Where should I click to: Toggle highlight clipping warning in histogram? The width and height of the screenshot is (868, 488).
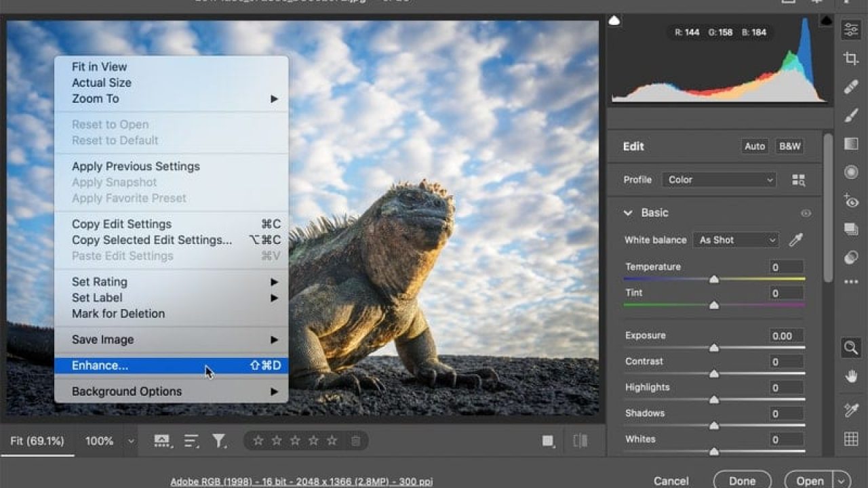pos(826,21)
